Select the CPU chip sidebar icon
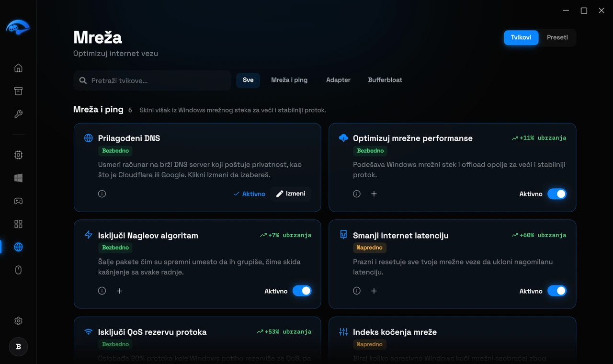This screenshot has width=613, height=364. click(x=18, y=155)
